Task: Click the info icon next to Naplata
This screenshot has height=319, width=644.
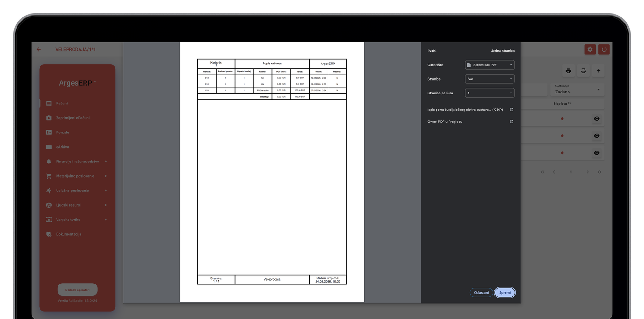Action: [x=569, y=104]
